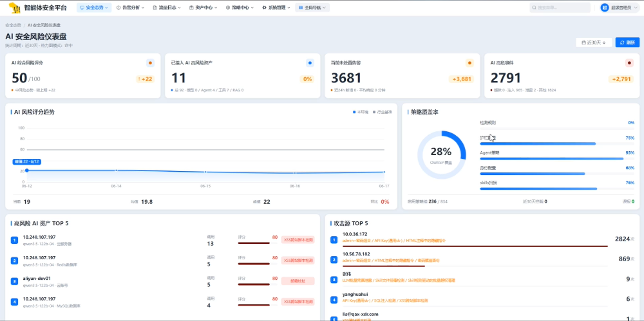Click the 06-17 data point on trend chart
This screenshot has width=644, height=321.
(384, 172)
